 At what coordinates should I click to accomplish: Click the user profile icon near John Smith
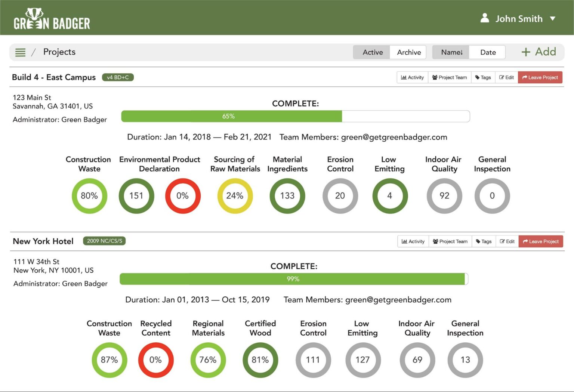(x=485, y=18)
